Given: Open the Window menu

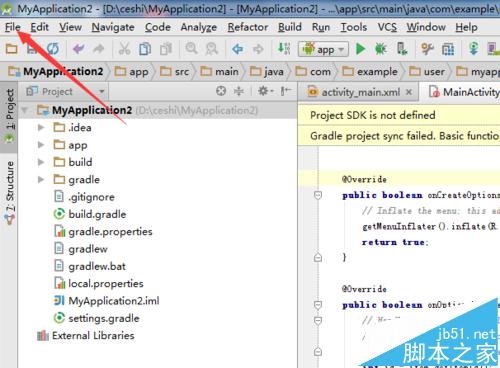Looking at the screenshot, I should click(426, 27).
